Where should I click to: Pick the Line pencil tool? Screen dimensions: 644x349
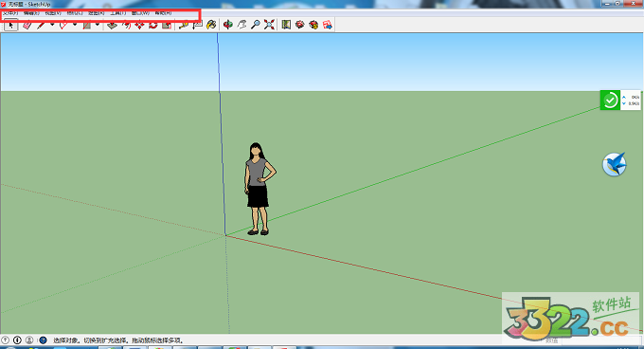pos(41,25)
